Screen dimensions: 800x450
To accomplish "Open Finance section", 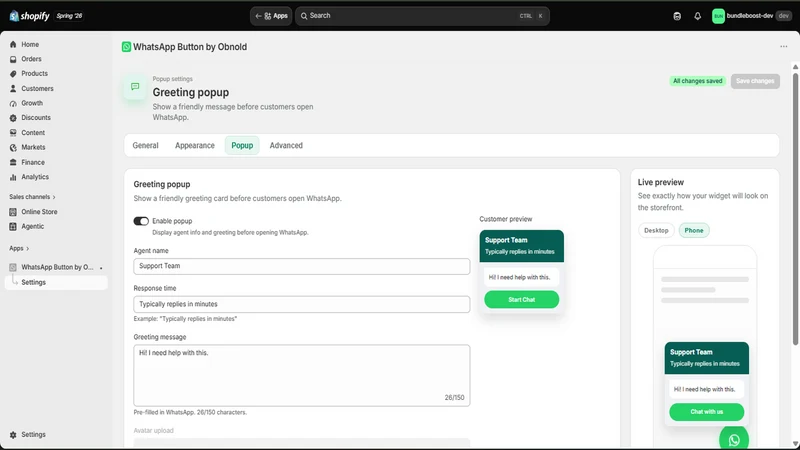I will click(33, 162).
